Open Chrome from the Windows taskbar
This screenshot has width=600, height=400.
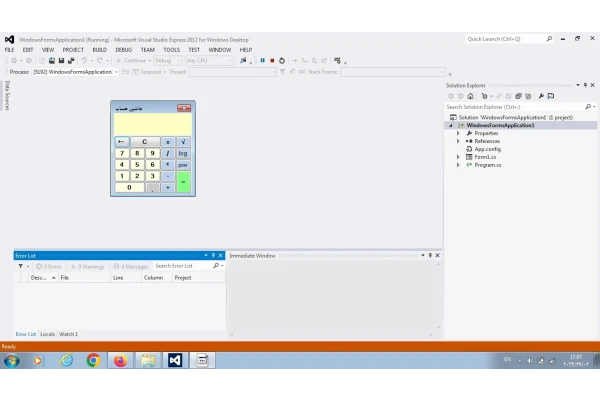tap(93, 361)
